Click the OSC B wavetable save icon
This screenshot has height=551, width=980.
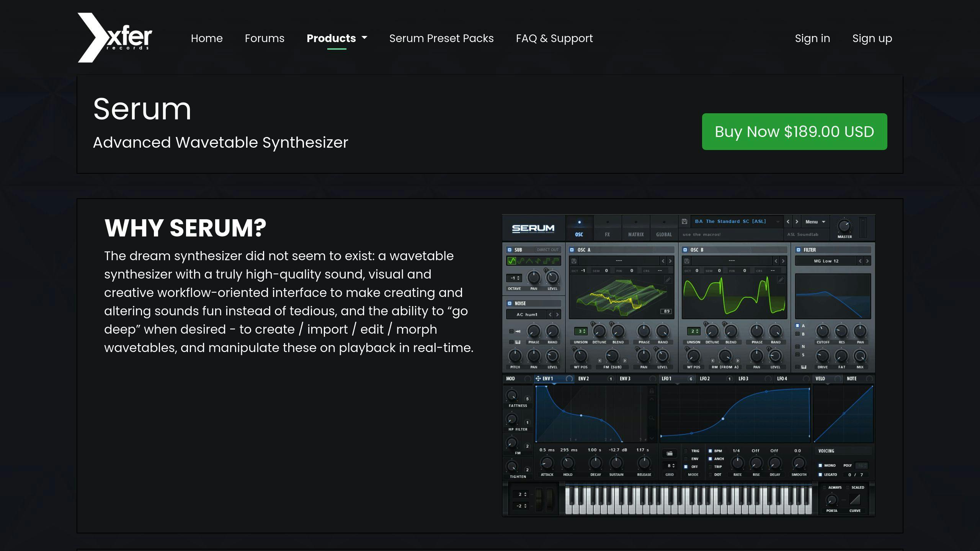(687, 261)
